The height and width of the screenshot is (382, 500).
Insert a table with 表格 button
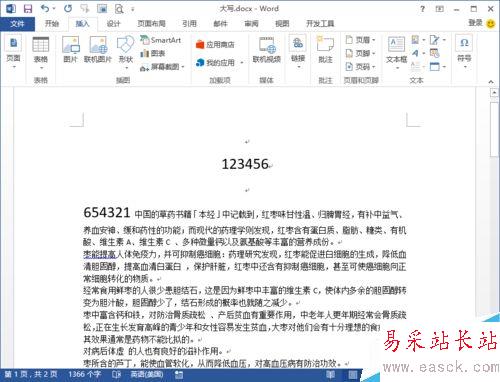(41, 53)
